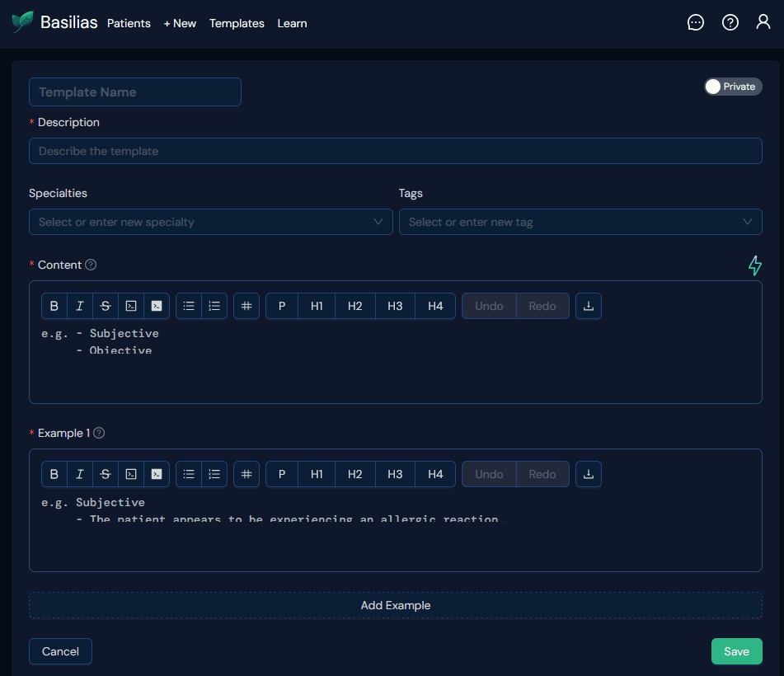This screenshot has height=676, width=784.
Task: Click the lightning bolt icon beside Content
Action: tap(754, 265)
